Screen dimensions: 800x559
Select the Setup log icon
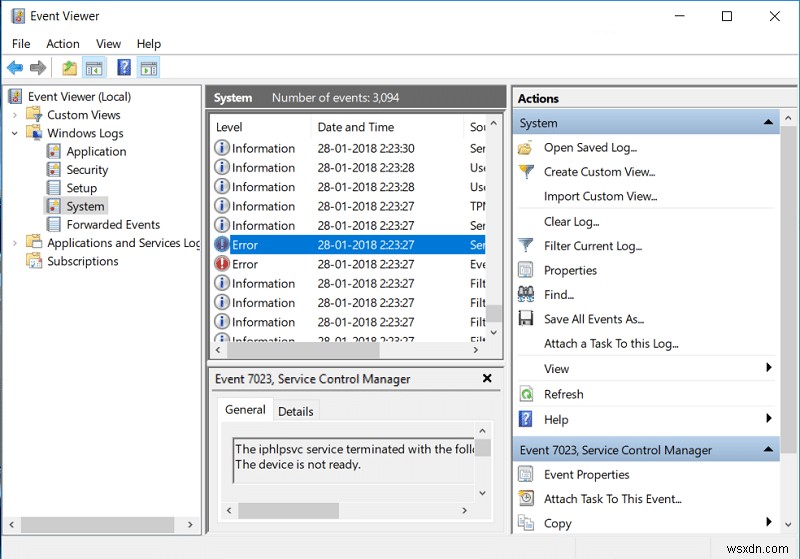pyautogui.click(x=54, y=188)
